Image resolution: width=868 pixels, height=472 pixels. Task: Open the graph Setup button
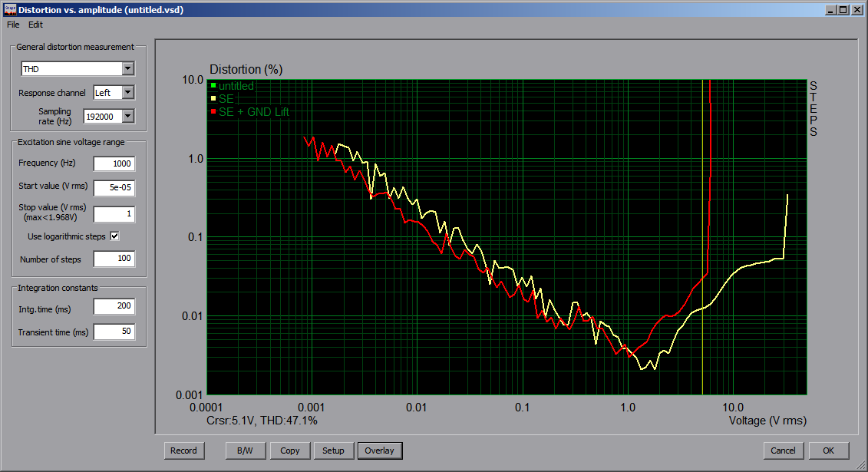point(333,451)
